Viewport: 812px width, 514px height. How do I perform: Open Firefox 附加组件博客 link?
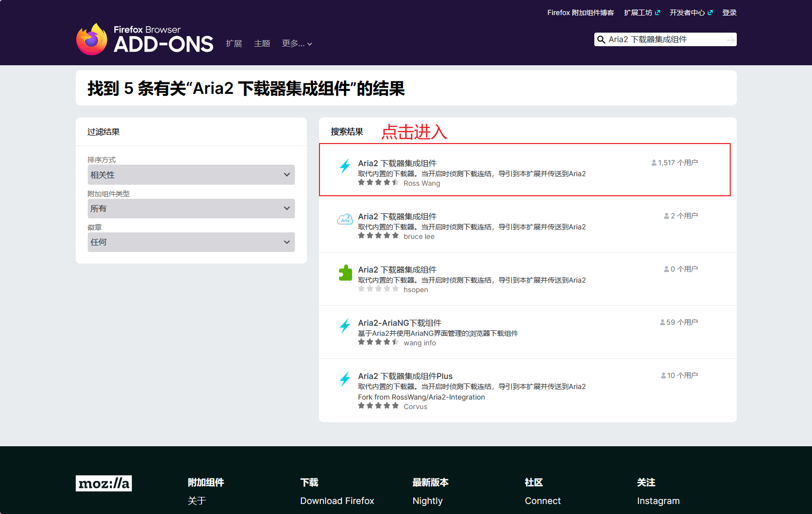coord(581,13)
